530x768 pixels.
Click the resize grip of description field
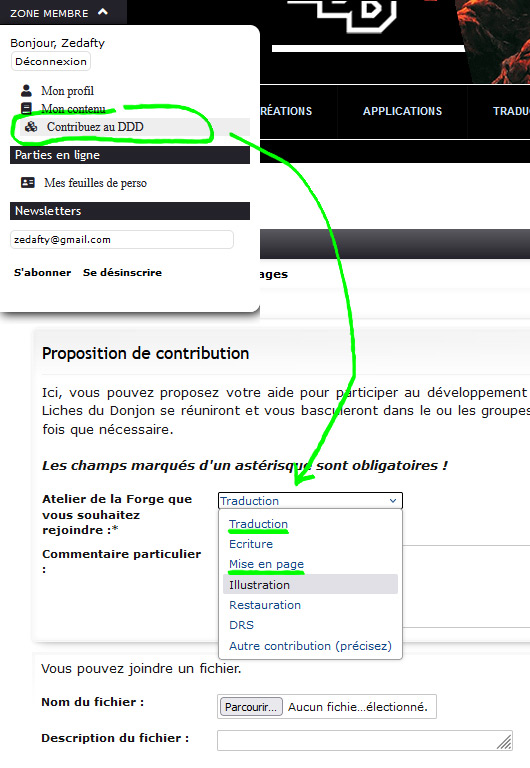point(505,742)
